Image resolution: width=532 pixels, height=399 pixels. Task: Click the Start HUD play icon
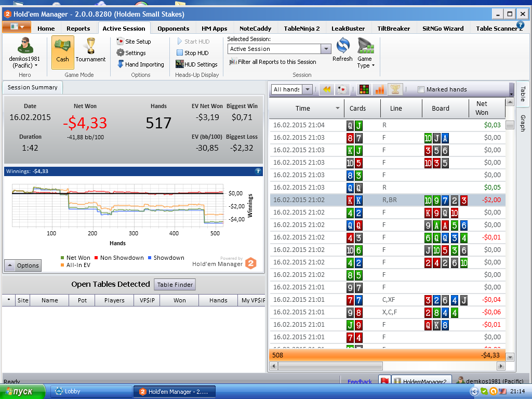(179, 42)
